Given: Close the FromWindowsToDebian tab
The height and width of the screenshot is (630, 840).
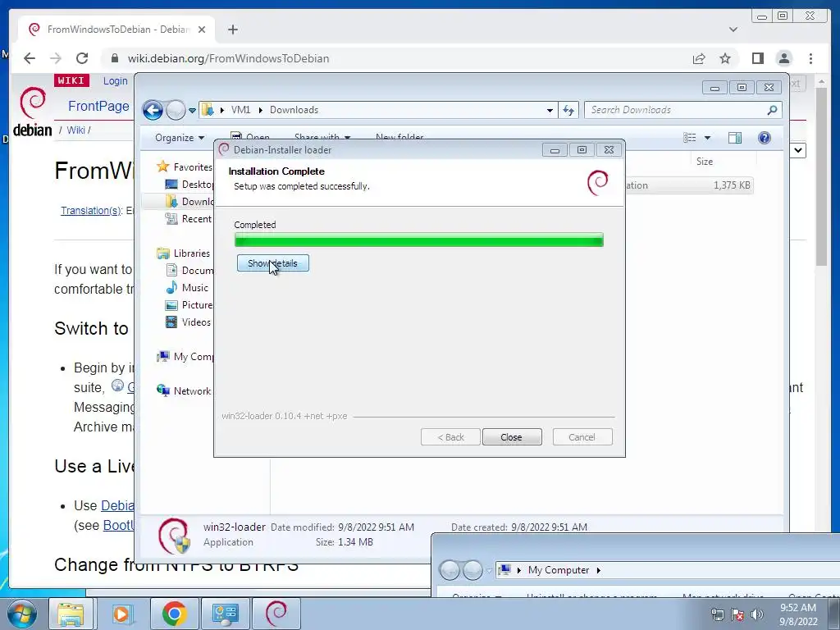Looking at the screenshot, I should (x=202, y=30).
